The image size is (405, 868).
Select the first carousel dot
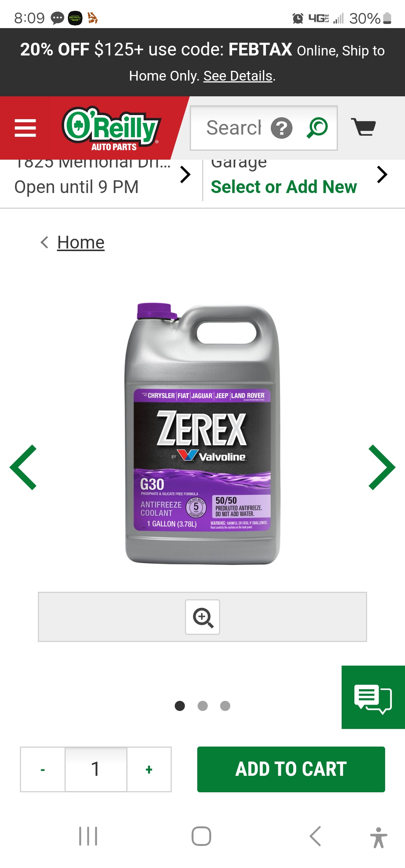coord(180,706)
